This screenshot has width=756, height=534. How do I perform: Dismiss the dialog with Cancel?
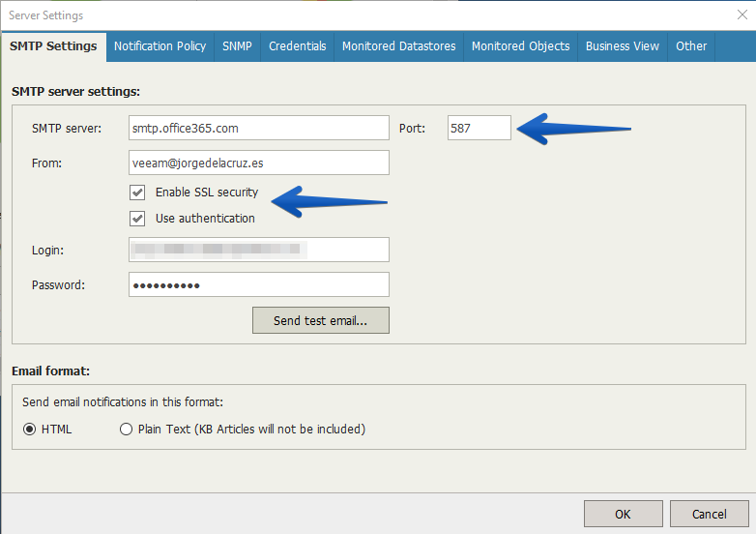(710, 514)
